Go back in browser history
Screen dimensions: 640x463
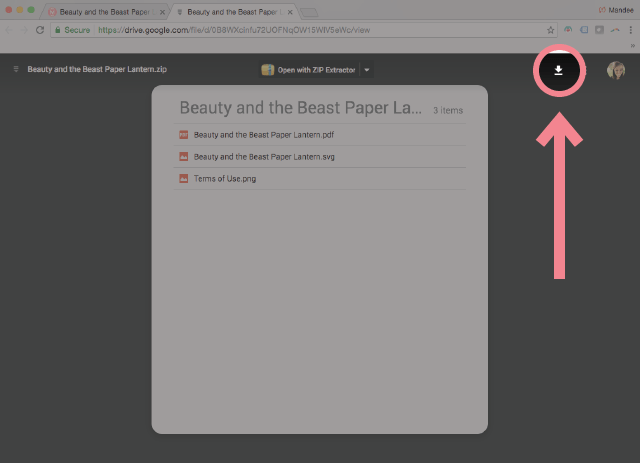pyautogui.click(x=9, y=30)
